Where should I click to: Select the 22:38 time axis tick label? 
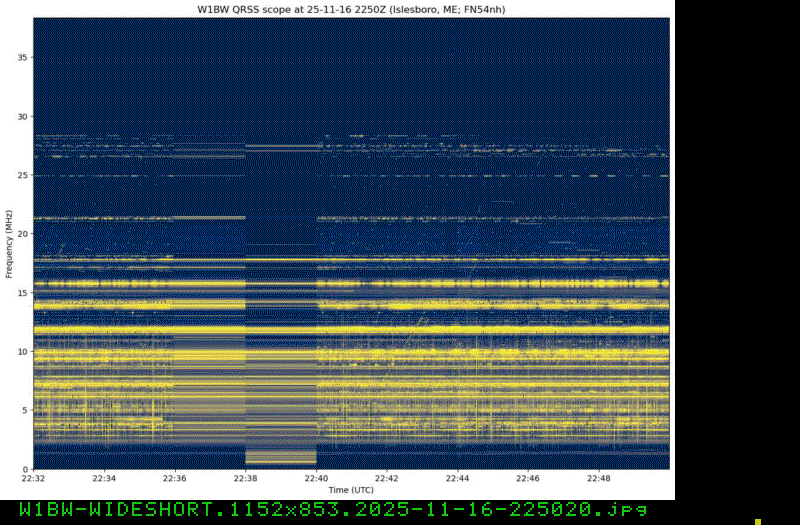[246, 479]
